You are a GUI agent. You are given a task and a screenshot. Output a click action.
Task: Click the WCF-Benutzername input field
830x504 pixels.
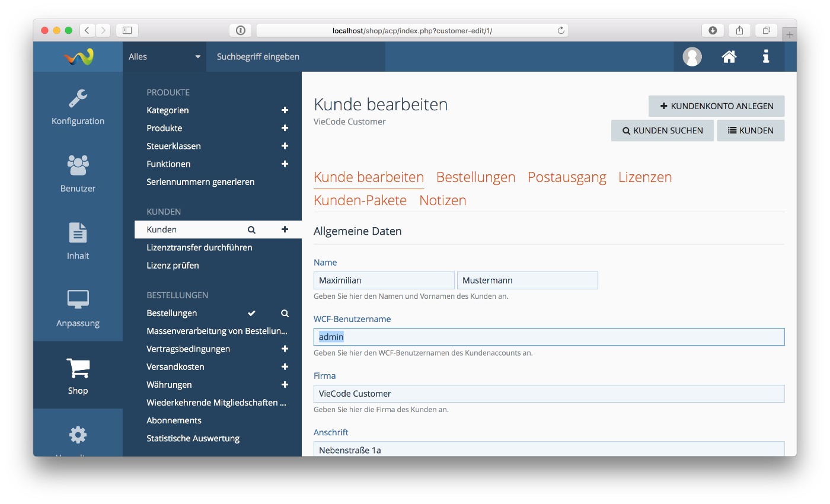coord(548,337)
